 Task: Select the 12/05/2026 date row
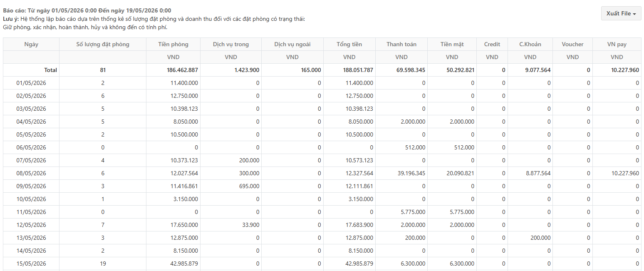tap(322, 225)
